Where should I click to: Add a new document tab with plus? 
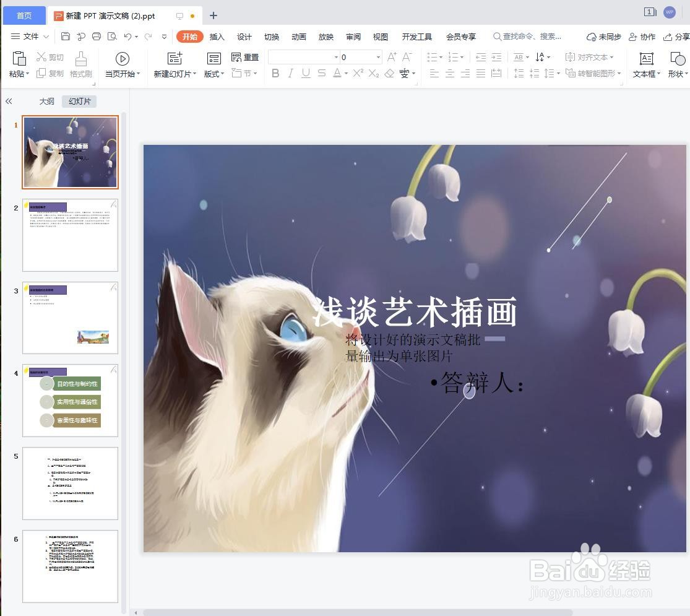(x=213, y=15)
